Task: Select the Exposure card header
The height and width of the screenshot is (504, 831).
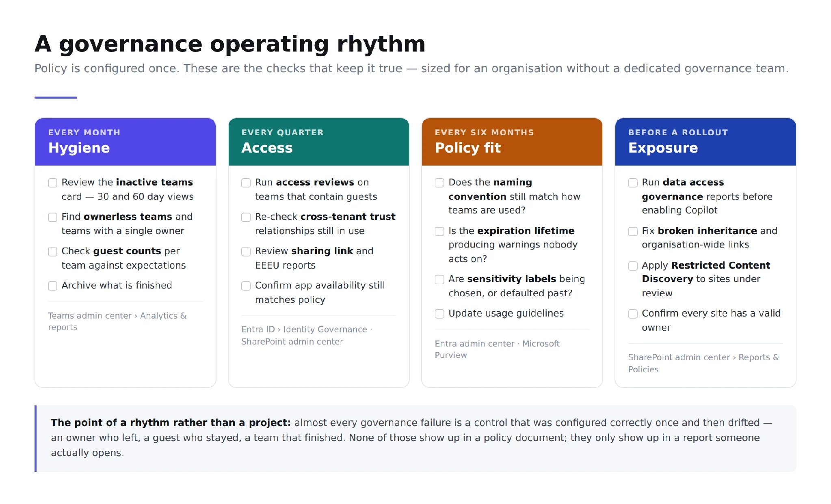Action: coord(705,142)
